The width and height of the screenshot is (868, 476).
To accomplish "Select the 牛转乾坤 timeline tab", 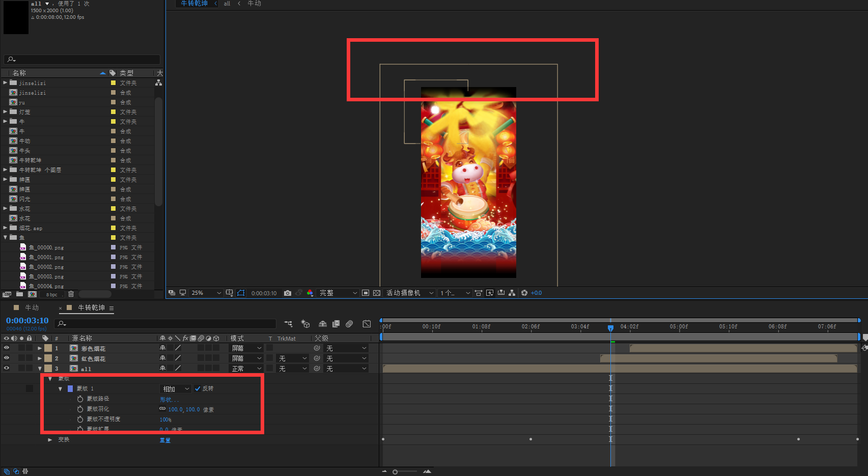I will (92, 308).
